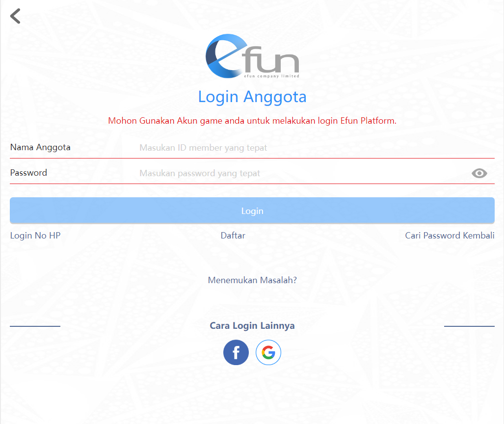This screenshot has height=424, width=504.
Task: Click the blue Login button
Action: point(252,211)
